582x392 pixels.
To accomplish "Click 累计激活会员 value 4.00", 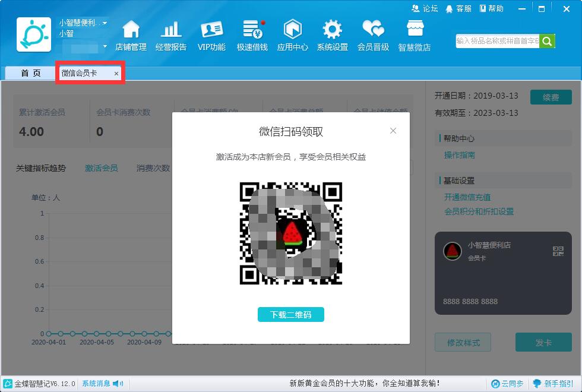I will [31, 132].
